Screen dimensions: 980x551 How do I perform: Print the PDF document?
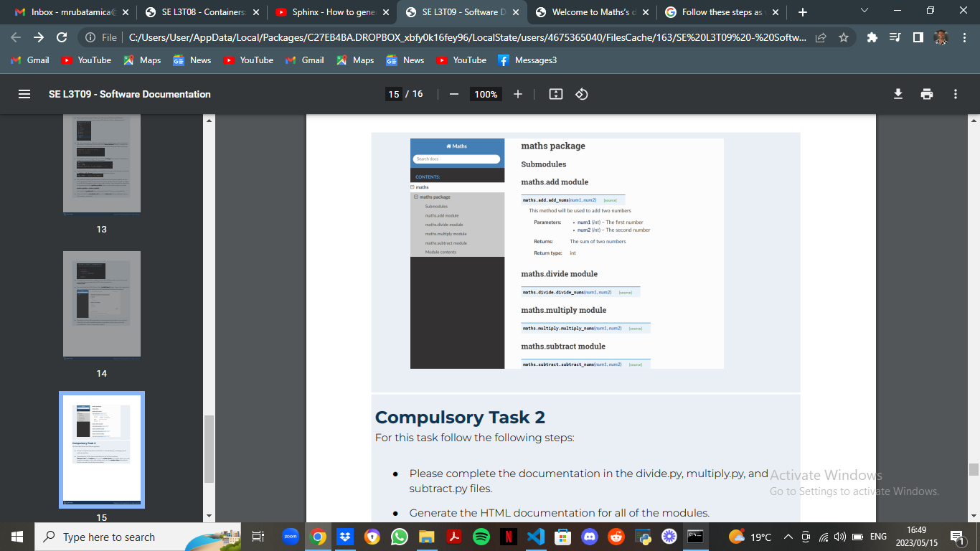click(927, 93)
